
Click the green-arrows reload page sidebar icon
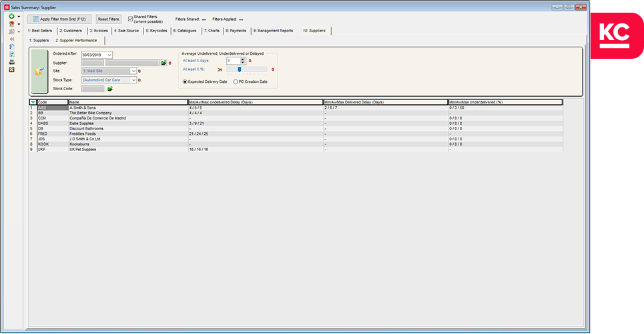tap(11, 54)
